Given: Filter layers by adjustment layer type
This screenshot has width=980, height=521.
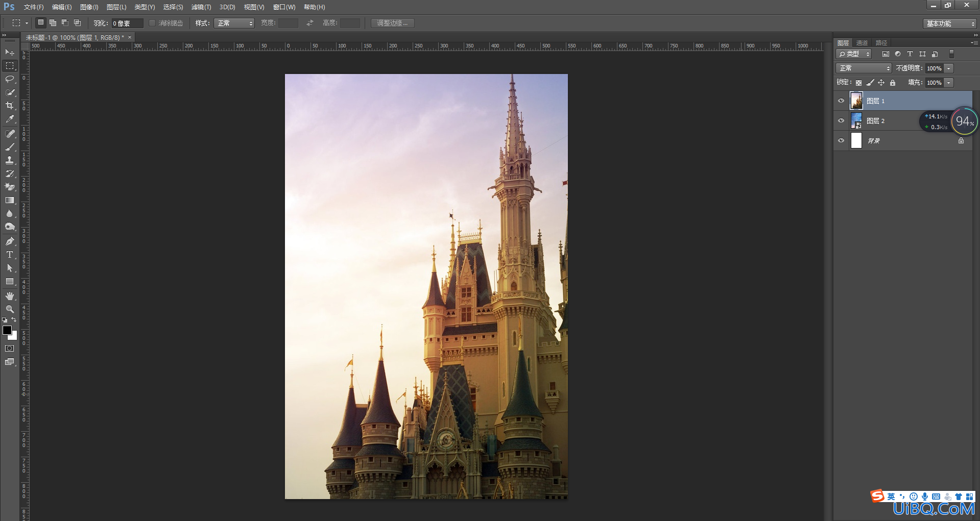Looking at the screenshot, I should coord(898,54).
